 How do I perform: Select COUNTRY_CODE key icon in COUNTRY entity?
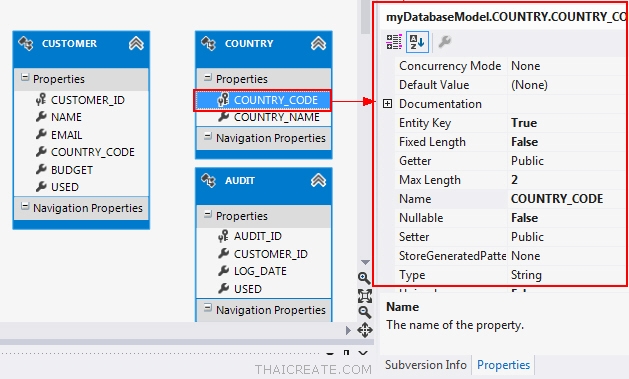223,99
